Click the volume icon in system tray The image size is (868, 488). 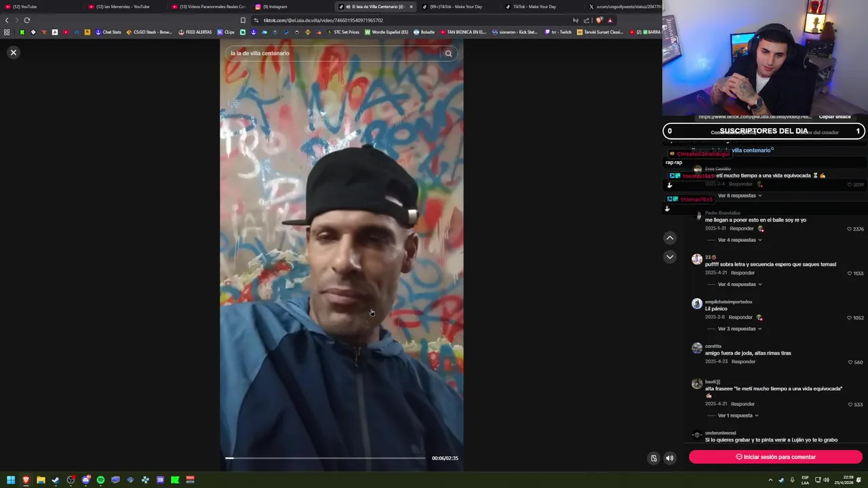tap(826, 480)
